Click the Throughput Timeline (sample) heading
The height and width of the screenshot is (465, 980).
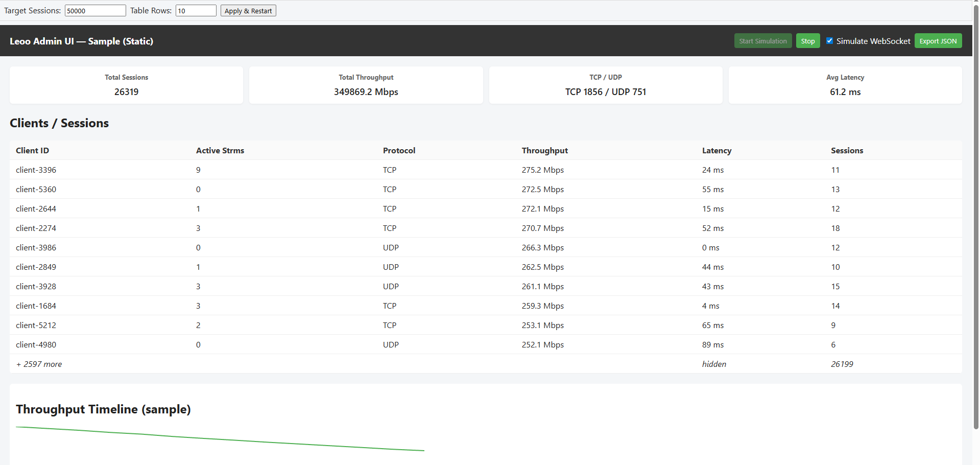(x=103, y=409)
